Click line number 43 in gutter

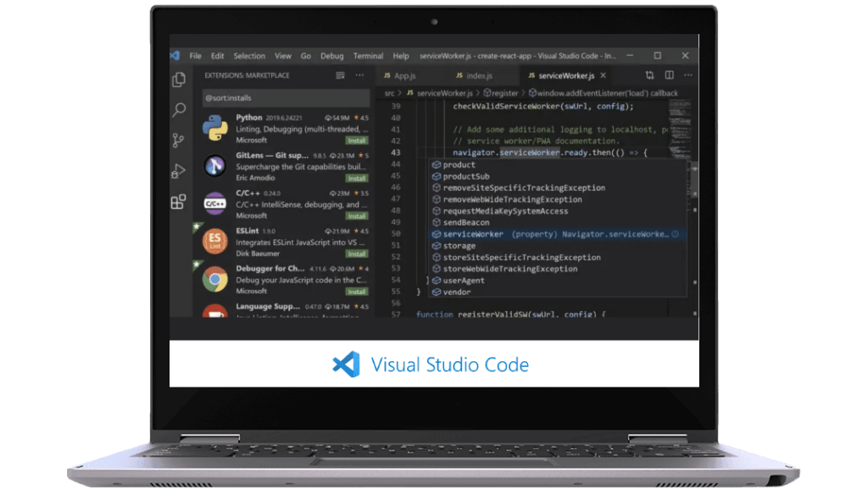pyautogui.click(x=396, y=153)
